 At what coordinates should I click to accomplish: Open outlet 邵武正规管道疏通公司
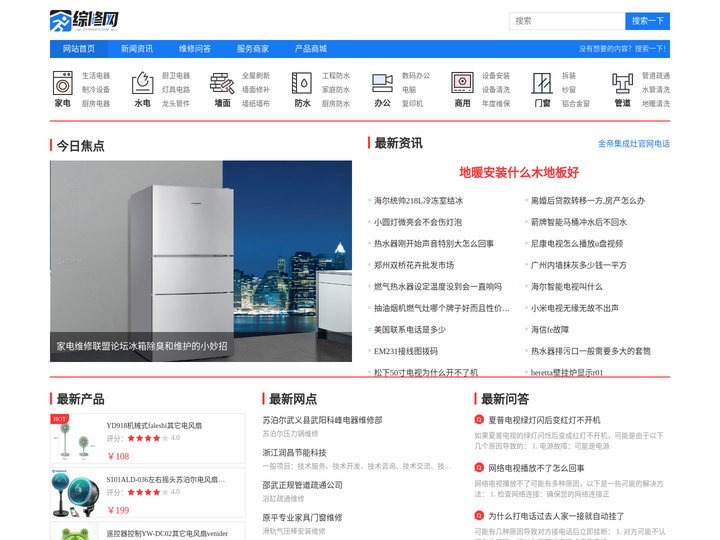(303, 485)
